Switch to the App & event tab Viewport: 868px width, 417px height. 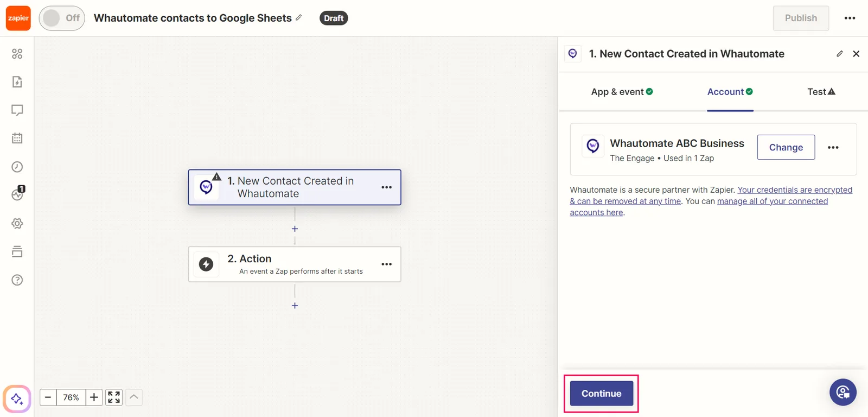coord(622,92)
